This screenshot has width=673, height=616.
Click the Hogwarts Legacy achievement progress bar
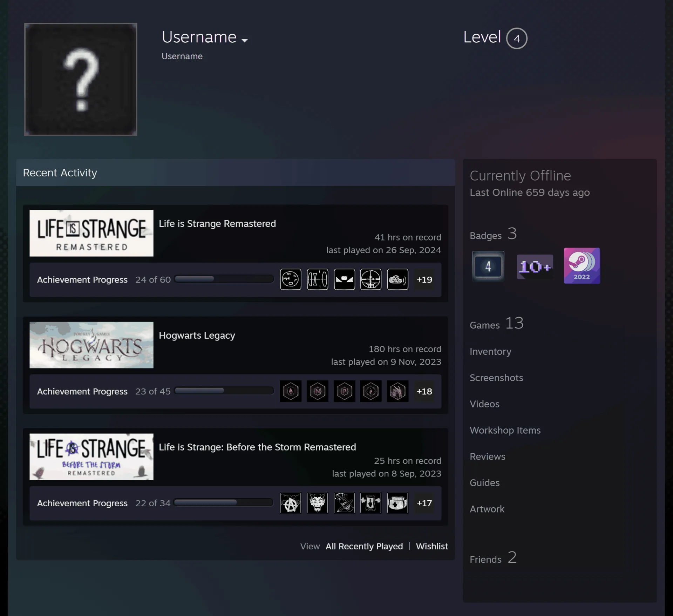(x=224, y=391)
